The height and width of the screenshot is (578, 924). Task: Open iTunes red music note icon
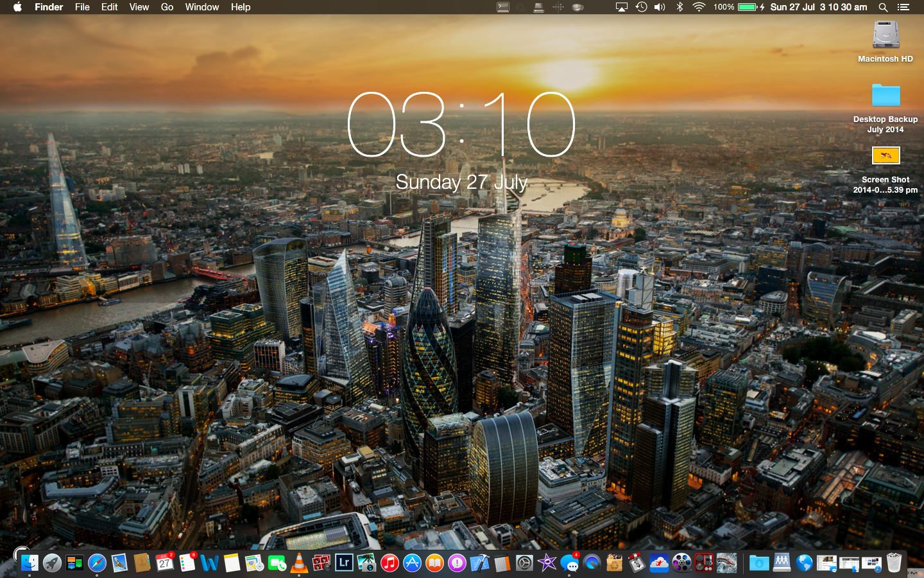tap(389, 563)
